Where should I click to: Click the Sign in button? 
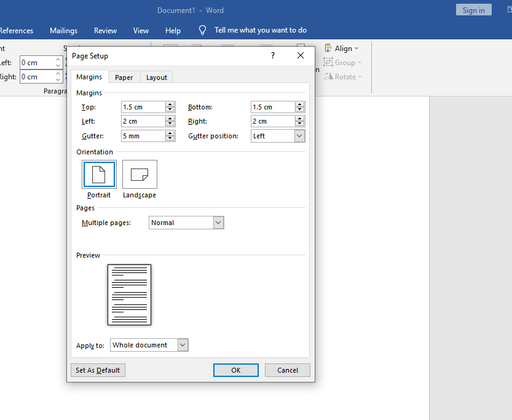[x=474, y=10]
